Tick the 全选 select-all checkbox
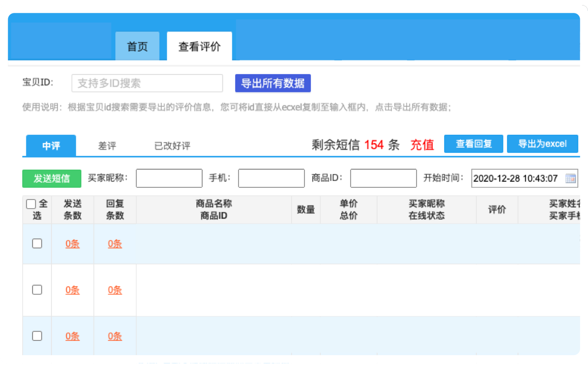Viewport: 588px width, 368px height. [x=31, y=204]
